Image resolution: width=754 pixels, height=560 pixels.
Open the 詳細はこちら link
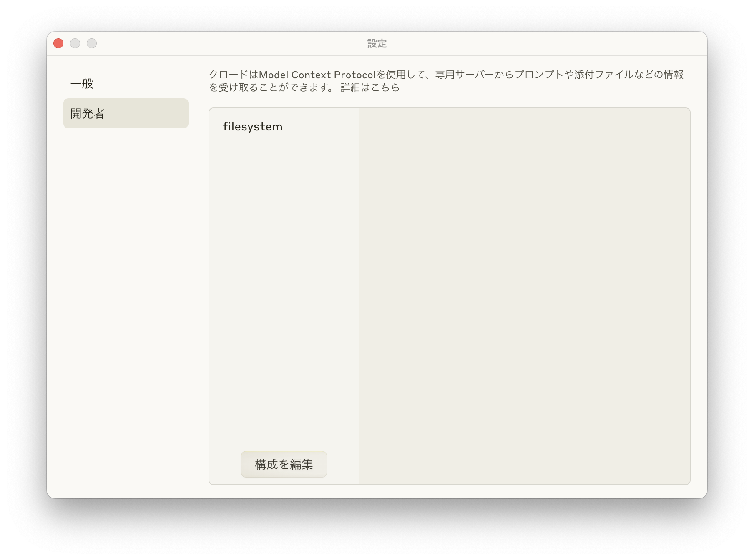pos(370,87)
